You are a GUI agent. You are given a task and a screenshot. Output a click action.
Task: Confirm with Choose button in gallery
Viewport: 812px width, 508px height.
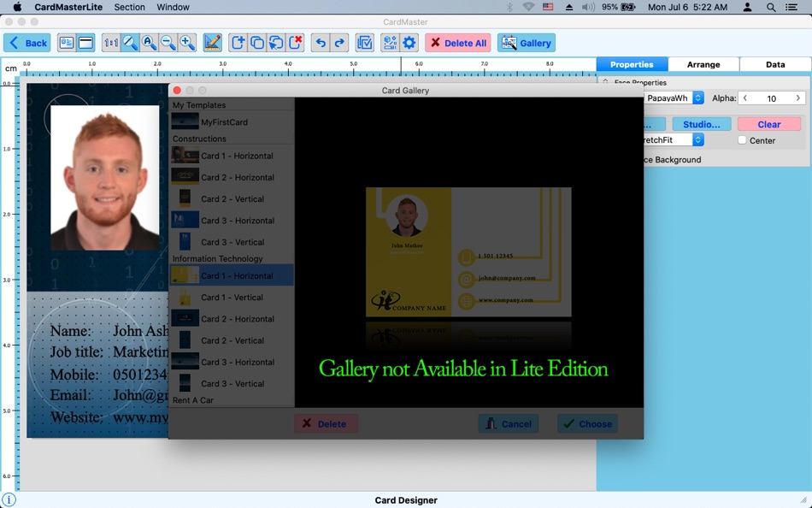(x=588, y=423)
